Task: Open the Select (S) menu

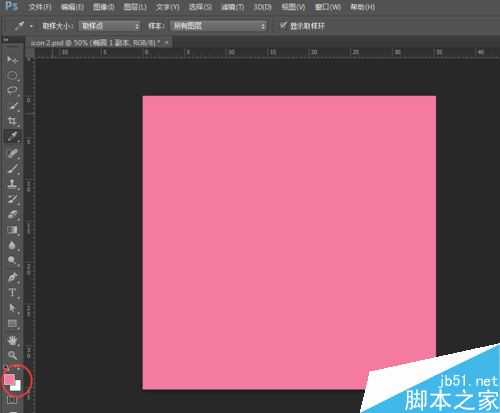Action: (200, 7)
